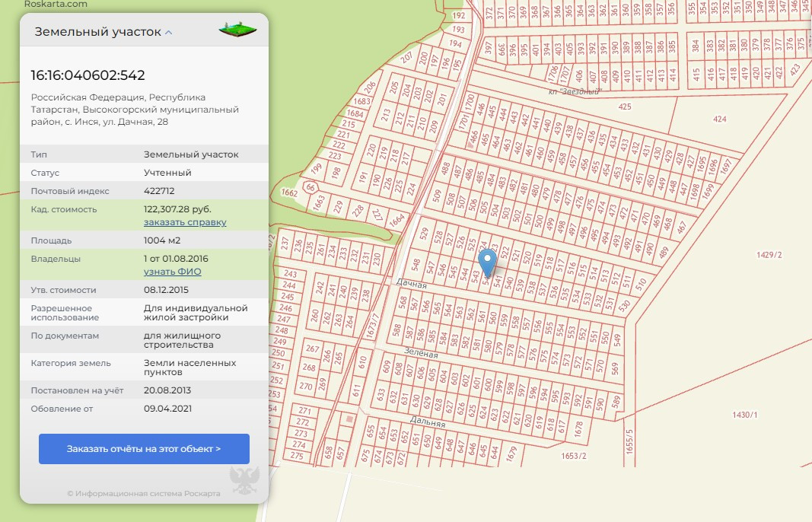Click postal index 422712
The height and width of the screenshot is (522, 812).
click(159, 190)
